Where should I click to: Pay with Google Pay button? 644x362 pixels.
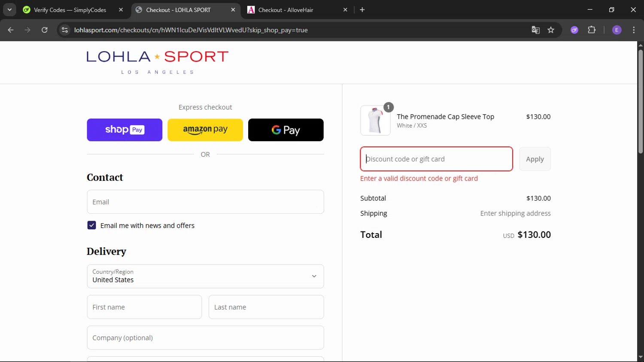pos(286,130)
